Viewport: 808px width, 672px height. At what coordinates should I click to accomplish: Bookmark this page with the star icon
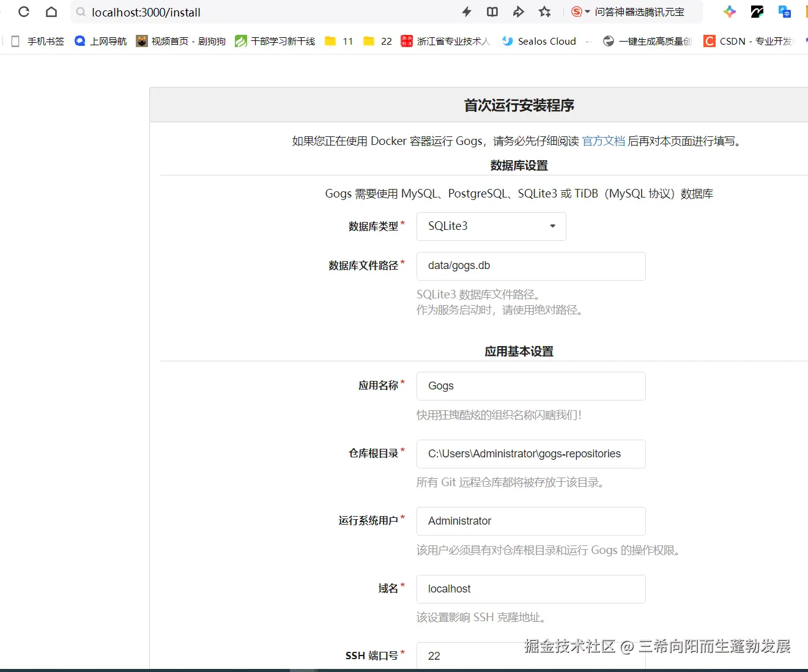(x=544, y=12)
